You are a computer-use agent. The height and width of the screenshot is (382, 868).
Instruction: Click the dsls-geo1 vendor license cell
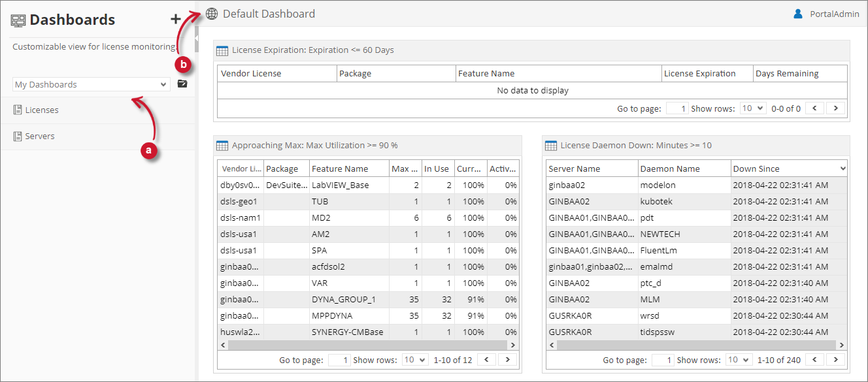pyautogui.click(x=241, y=202)
